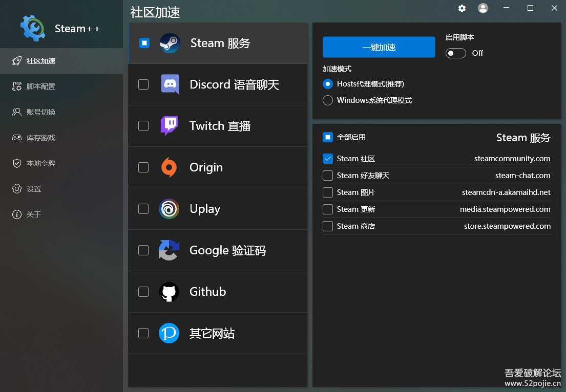Click the user avatar icon at top right
Image resolution: width=566 pixels, height=392 pixels.
(x=483, y=8)
